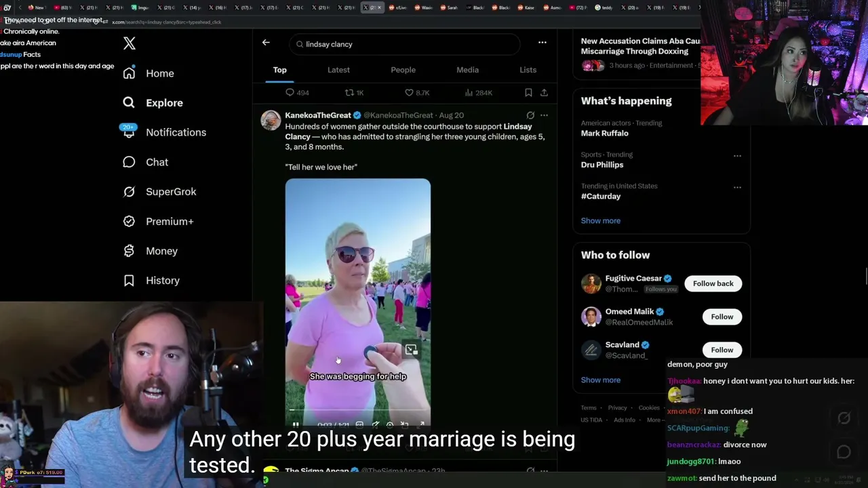Show more accounts under Who to follow
Viewport: 868px width, 488px height.
point(600,380)
